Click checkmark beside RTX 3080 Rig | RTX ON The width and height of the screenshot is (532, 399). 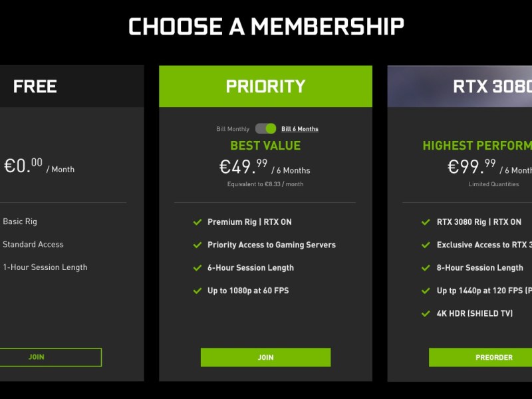point(426,222)
